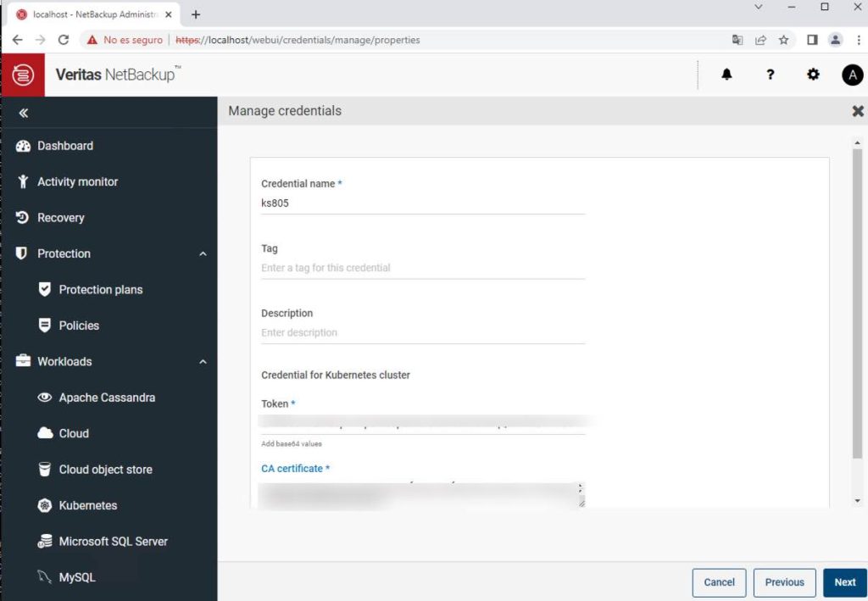The height and width of the screenshot is (601, 868).
Task: Open Protection plans
Action: point(101,289)
